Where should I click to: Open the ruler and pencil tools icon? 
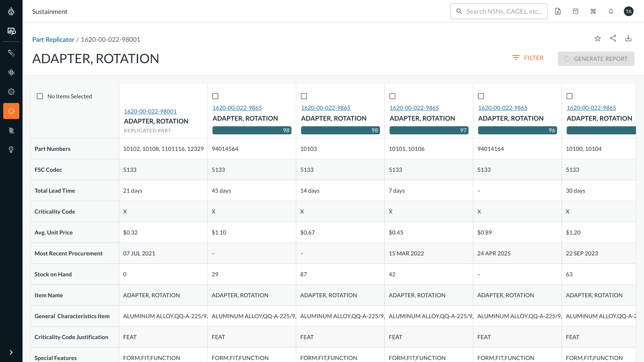(x=593, y=11)
